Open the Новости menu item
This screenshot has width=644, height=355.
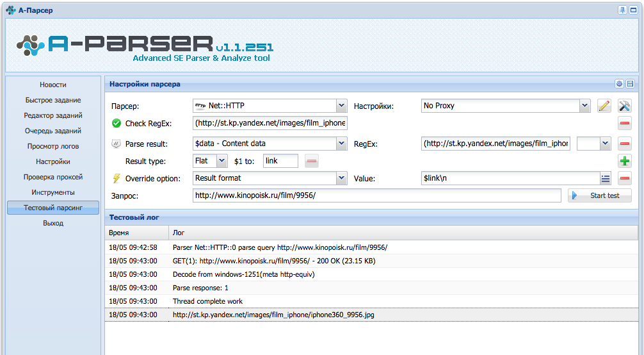[x=53, y=85]
